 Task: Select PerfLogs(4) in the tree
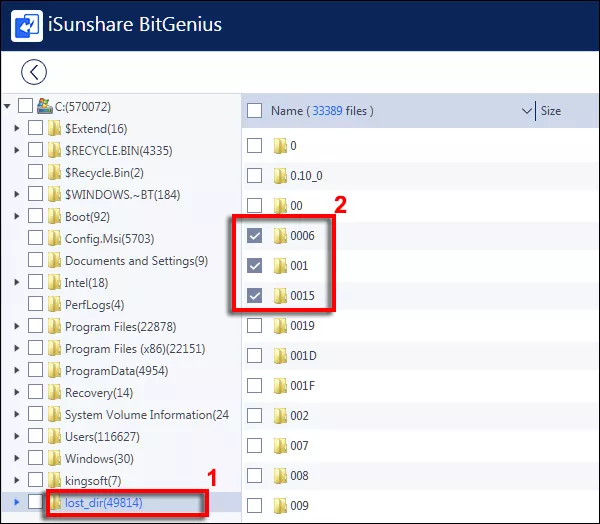click(95, 305)
